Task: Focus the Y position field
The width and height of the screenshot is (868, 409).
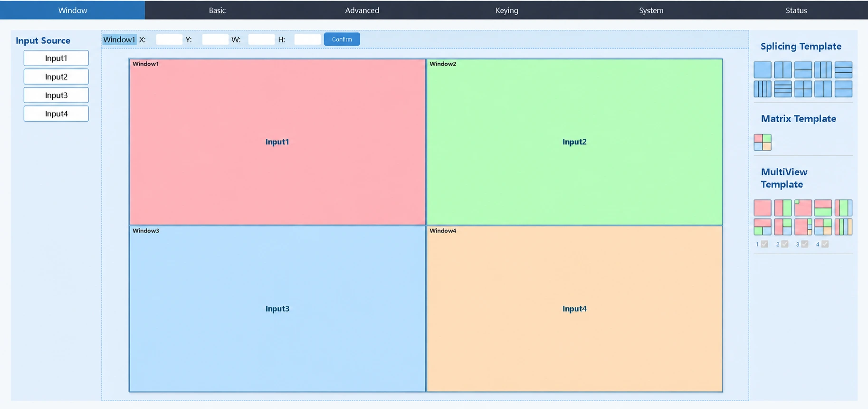Action: (215, 39)
